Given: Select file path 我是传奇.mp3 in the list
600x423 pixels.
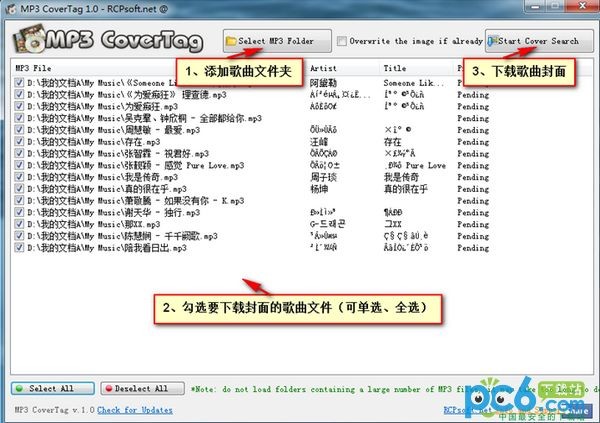Looking at the screenshot, I should click(103, 177).
